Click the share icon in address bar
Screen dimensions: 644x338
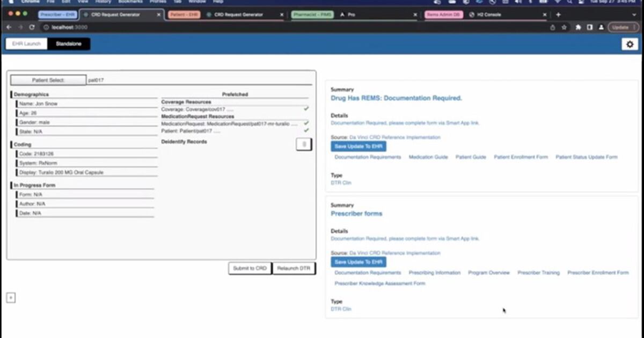point(553,27)
